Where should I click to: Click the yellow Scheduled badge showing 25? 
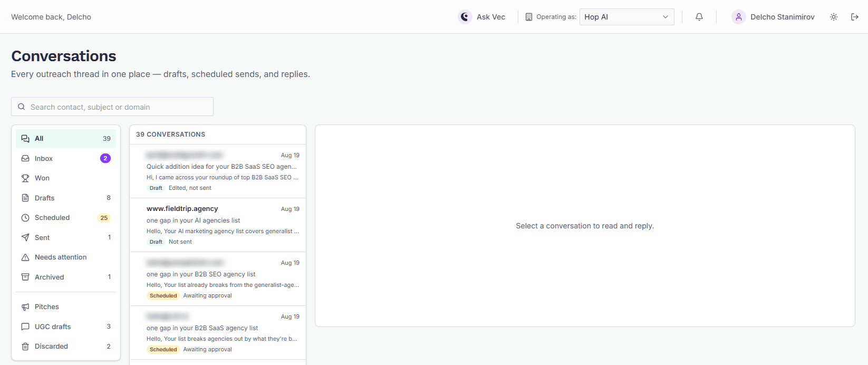[104, 218]
